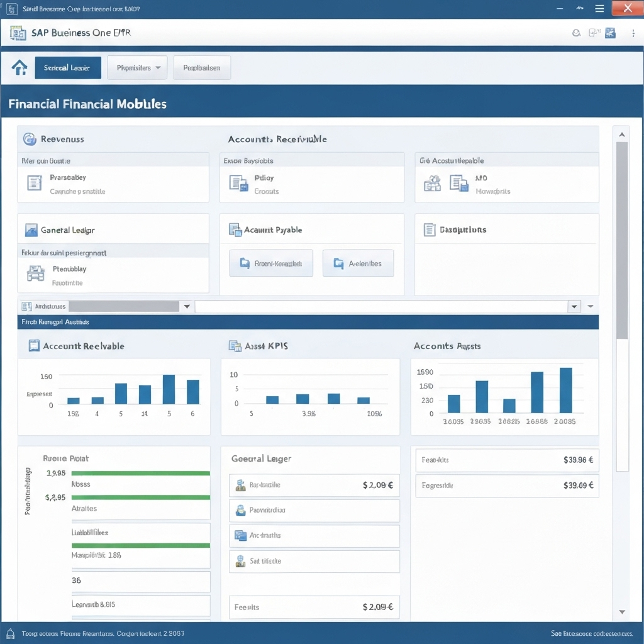Toggle the grid view icon at top right

609,32
